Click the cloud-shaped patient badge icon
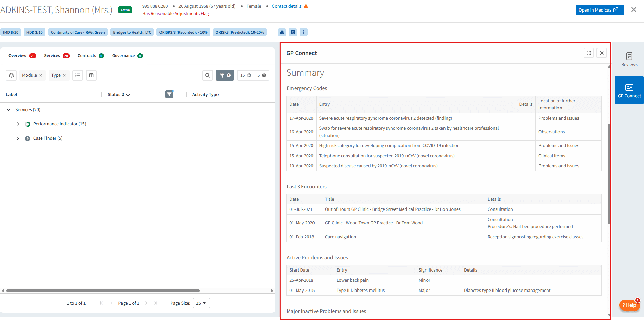 click(x=282, y=32)
